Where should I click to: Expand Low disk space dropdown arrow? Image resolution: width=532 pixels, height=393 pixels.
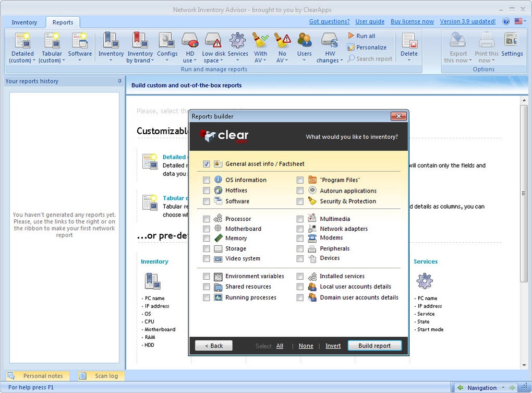[222, 61]
